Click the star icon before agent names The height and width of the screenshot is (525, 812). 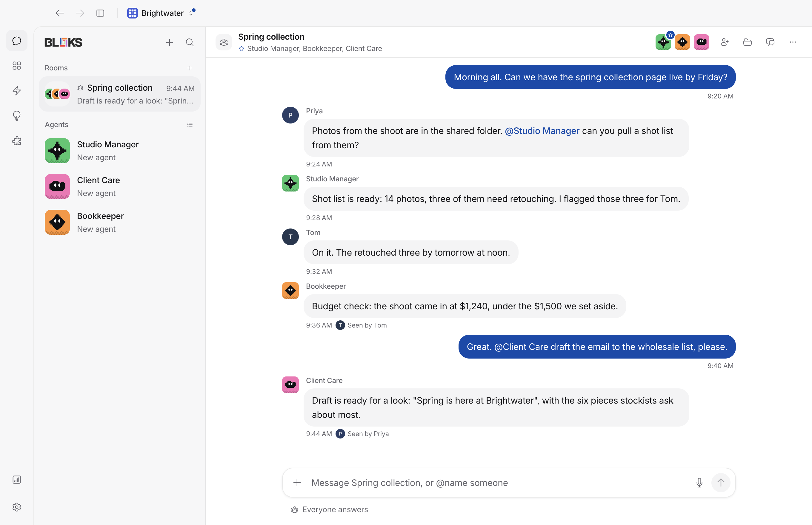(242, 49)
